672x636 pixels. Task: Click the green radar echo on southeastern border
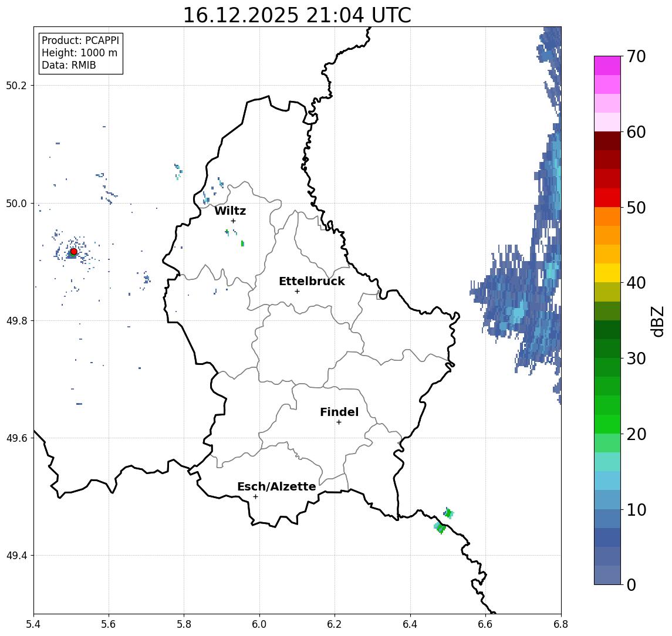tap(440, 527)
